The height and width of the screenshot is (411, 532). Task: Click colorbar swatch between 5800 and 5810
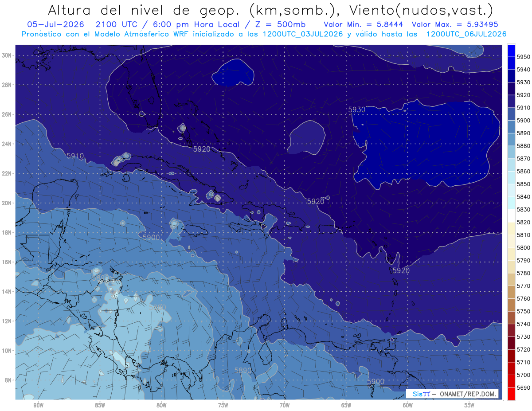pyautogui.click(x=511, y=241)
